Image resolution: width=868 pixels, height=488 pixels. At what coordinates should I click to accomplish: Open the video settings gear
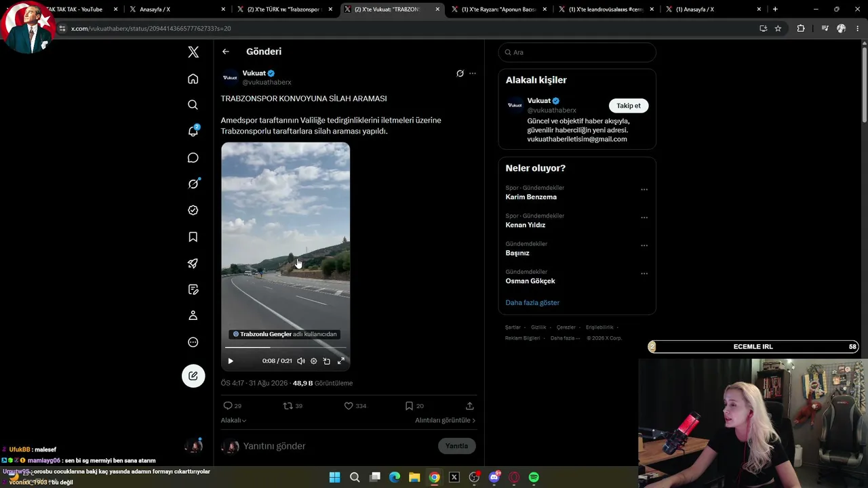[x=314, y=361]
